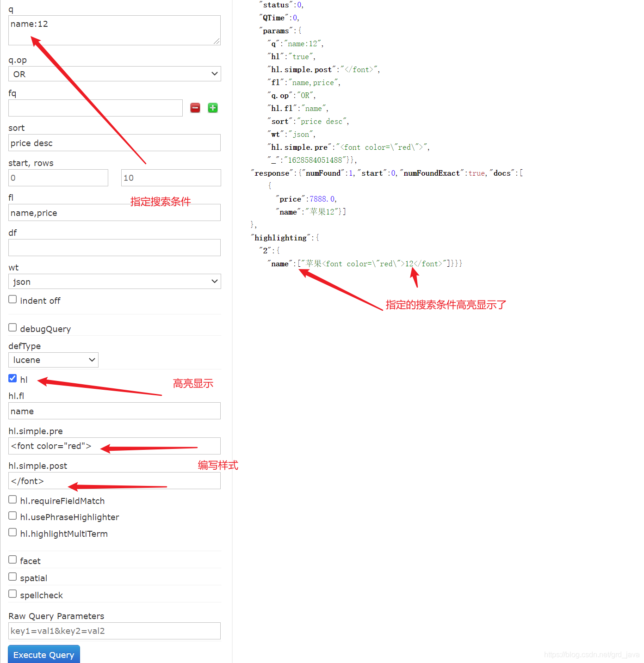Click the "numFound" key in response

(323, 173)
